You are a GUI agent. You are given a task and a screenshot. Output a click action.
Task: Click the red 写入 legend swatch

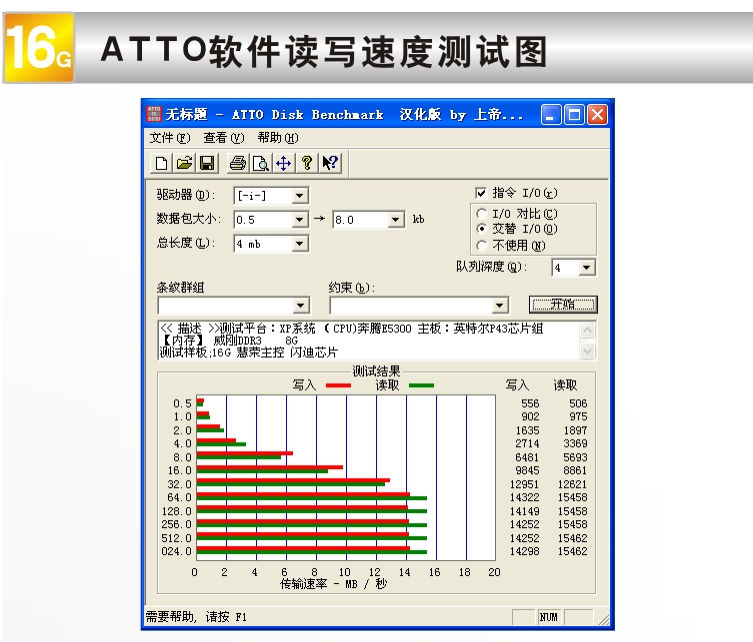click(338, 385)
